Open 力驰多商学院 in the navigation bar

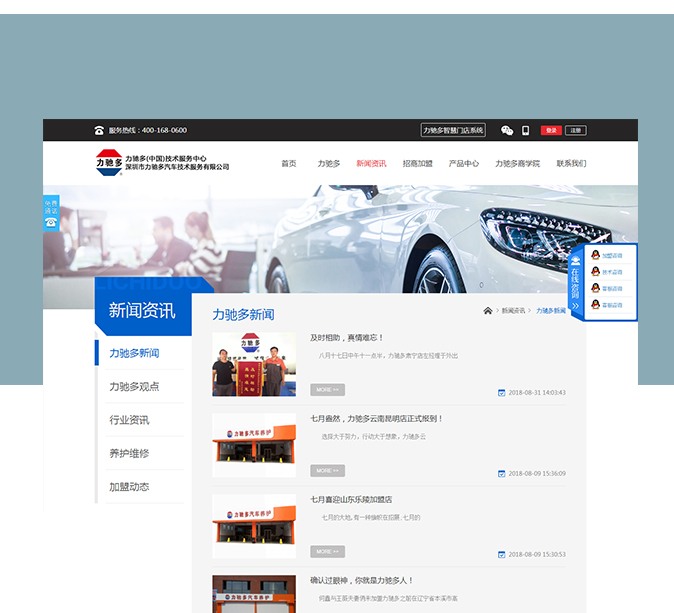coord(517,163)
